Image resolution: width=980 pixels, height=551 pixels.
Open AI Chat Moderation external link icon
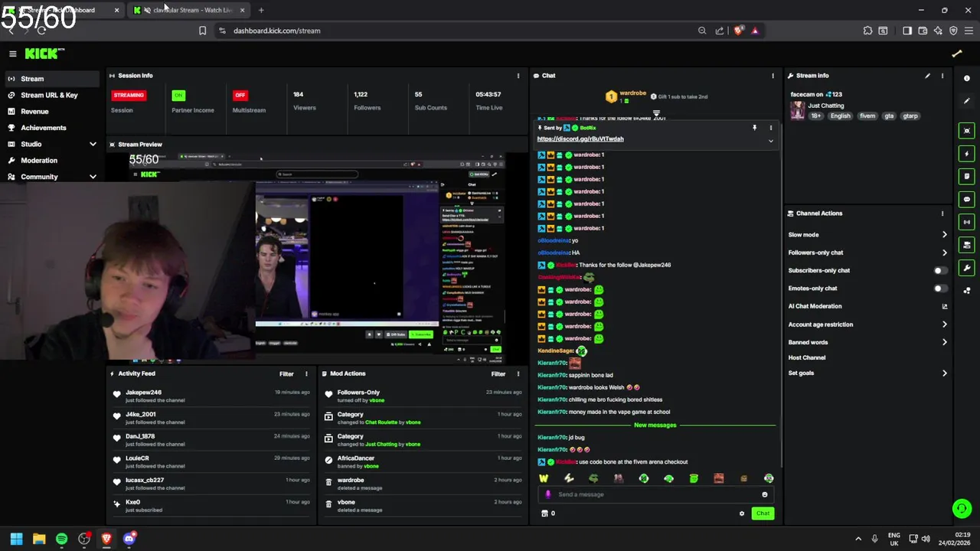pos(944,306)
